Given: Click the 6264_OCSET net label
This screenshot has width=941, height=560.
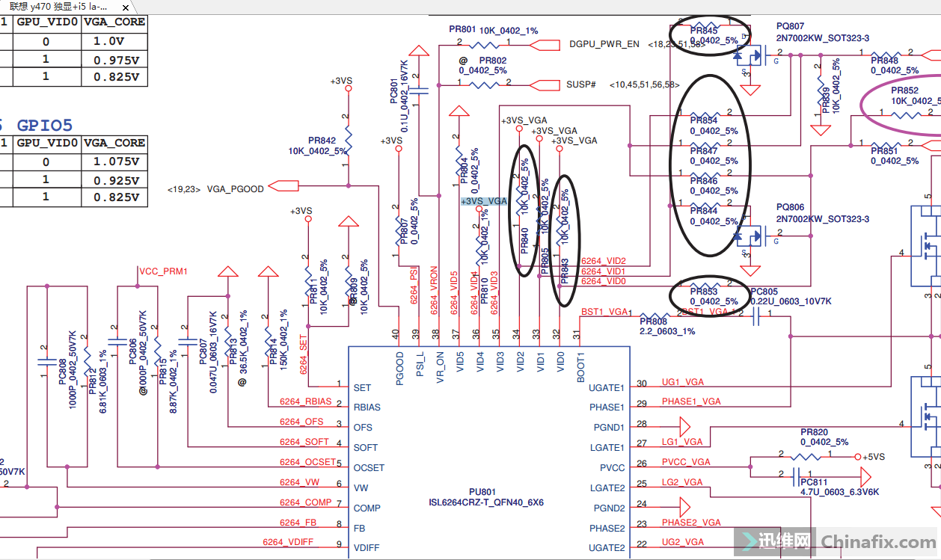Looking at the screenshot, I should coord(307,462).
